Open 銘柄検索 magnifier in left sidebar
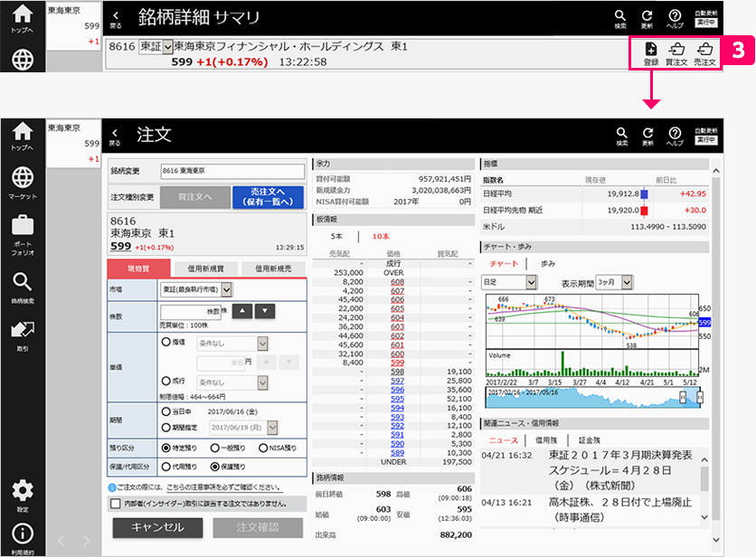Image resolution: width=756 pixels, height=557 pixels. 23,288
